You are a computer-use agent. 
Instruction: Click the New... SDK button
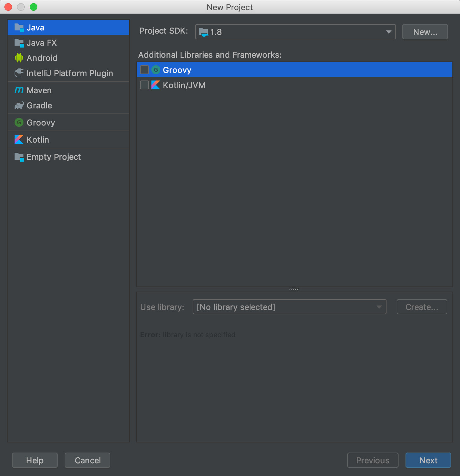pyautogui.click(x=425, y=32)
